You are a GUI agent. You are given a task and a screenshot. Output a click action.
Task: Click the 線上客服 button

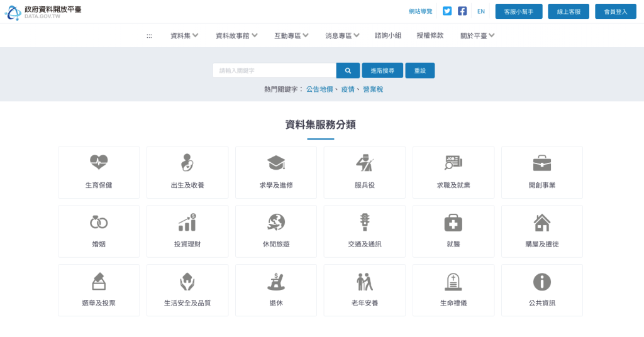pos(569,11)
